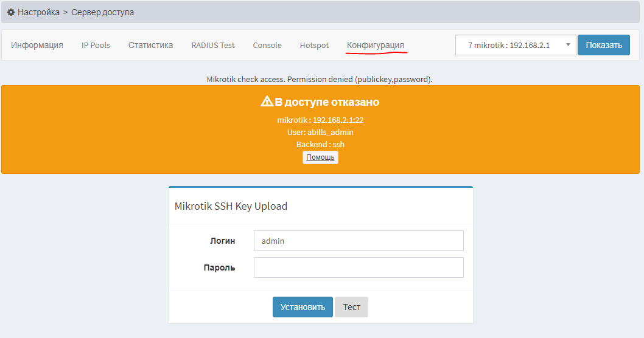Viewport: 644px width, 338px height.
Task: Expand the 7 mikrotik : 192.168.2.1 dropdown
Action: point(516,45)
